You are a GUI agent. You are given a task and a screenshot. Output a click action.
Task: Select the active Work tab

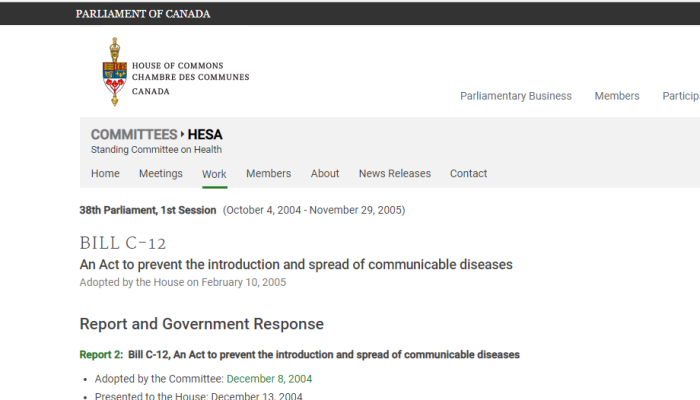[214, 174]
